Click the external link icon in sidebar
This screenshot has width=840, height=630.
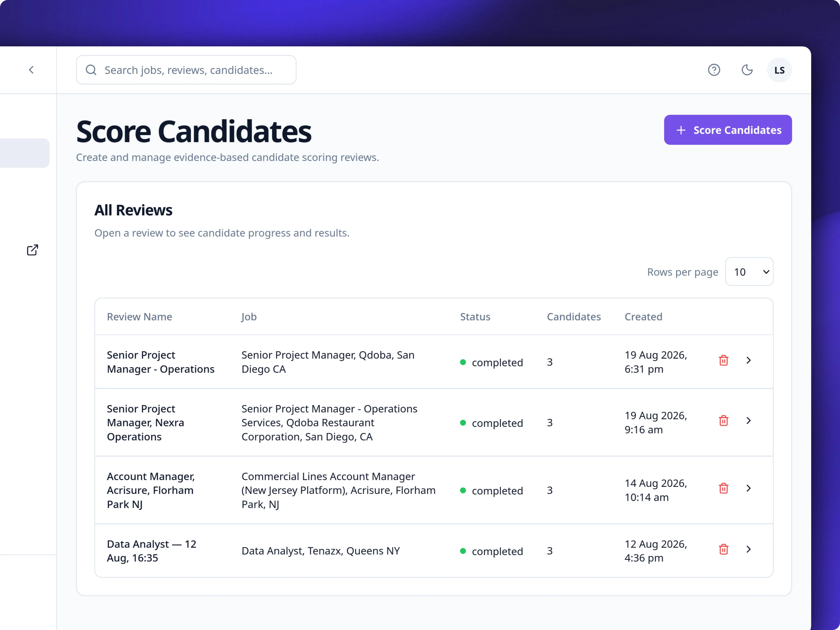click(x=33, y=250)
